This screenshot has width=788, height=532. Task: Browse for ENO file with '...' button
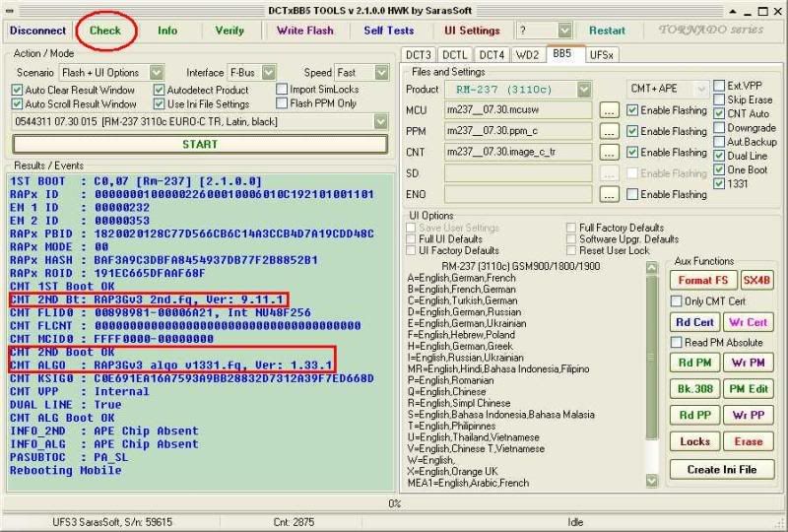pyautogui.click(x=609, y=194)
